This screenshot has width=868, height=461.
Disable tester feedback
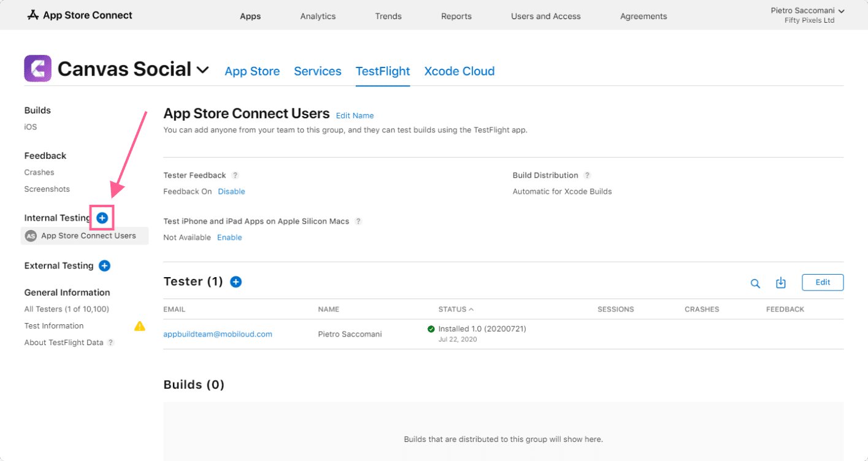(231, 191)
